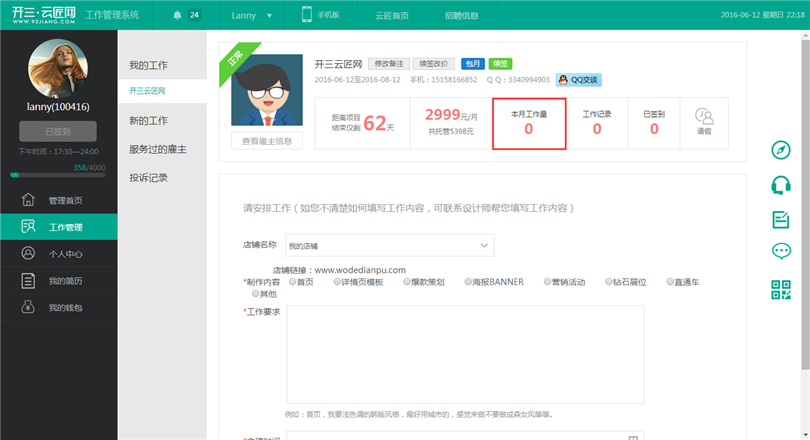Click the 62天 remaining days cell
This screenshot has width=810, height=440.
coord(363,123)
